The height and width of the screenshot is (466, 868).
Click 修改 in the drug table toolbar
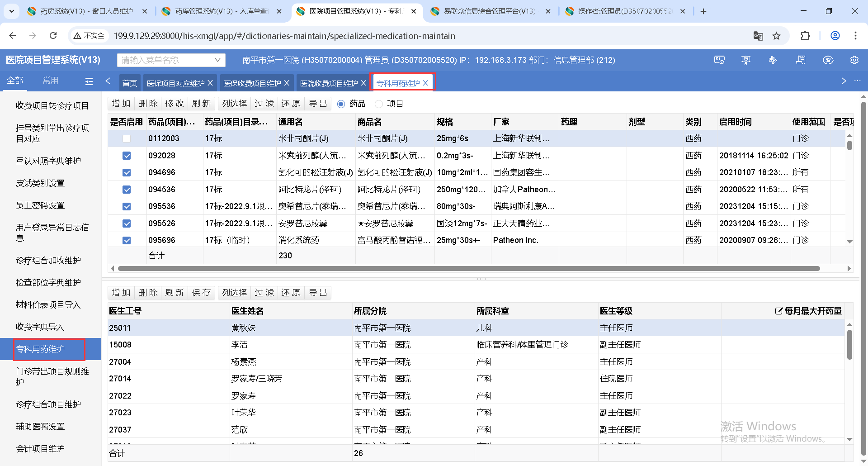(x=175, y=104)
